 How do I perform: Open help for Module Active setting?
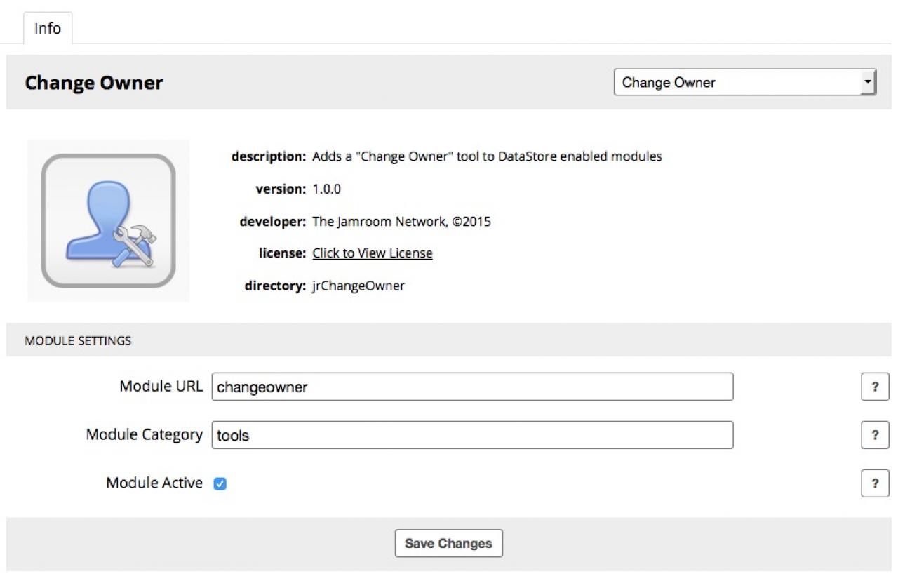[x=875, y=483]
